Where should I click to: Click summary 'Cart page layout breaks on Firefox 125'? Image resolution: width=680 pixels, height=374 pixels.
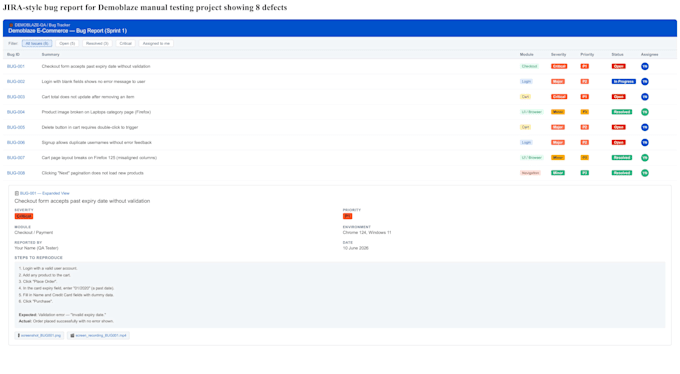coord(99,157)
